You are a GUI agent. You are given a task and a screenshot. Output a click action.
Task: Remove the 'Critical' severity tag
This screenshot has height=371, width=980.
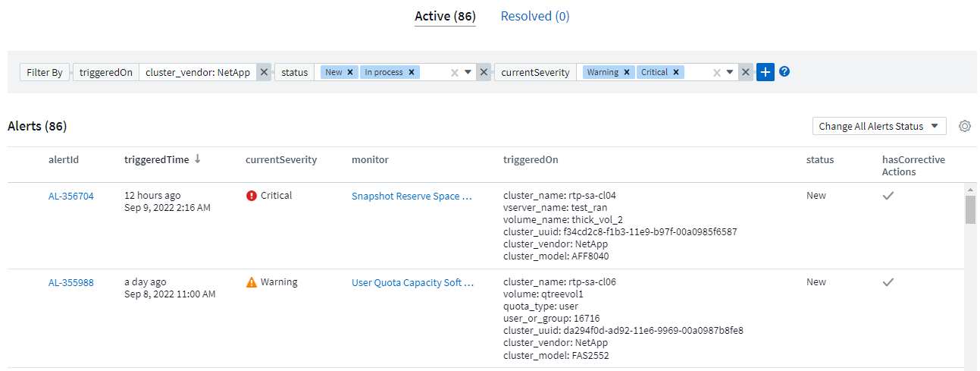click(x=676, y=72)
